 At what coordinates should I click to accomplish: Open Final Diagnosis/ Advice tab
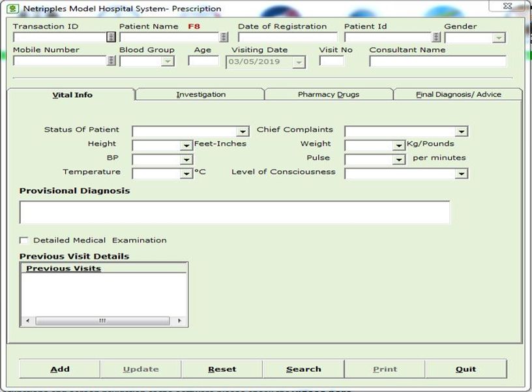pos(458,95)
